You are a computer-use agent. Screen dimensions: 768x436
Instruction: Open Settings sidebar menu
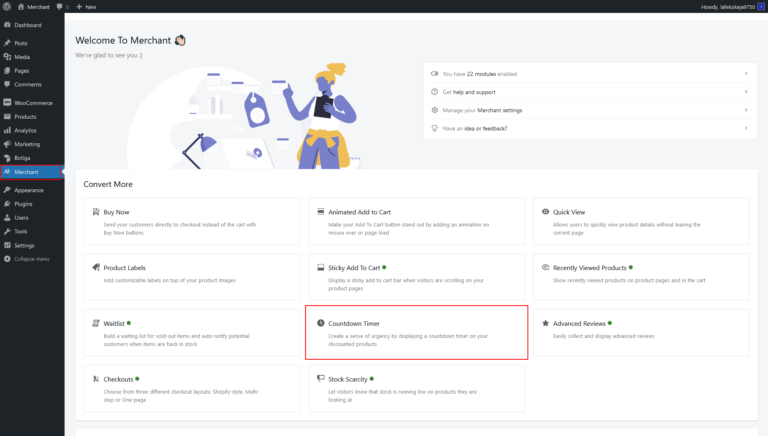coord(32,245)
